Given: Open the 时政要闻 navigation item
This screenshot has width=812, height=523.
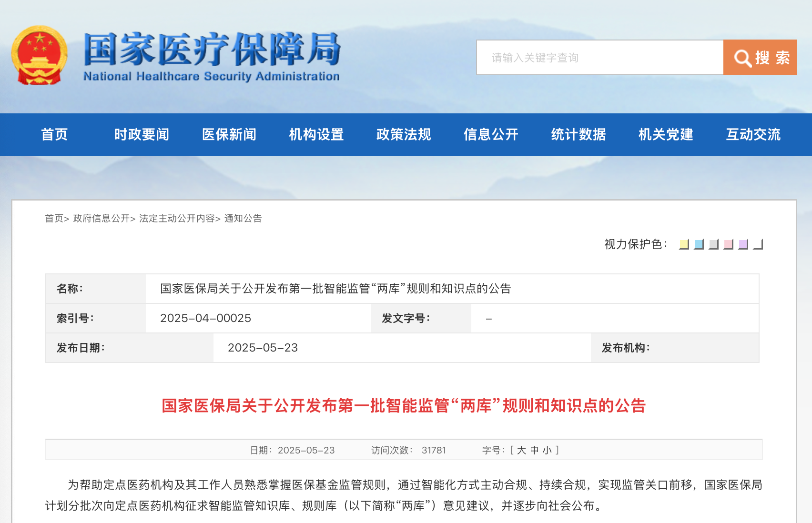Looking at the screenshot, I should [x=142, y=135].
